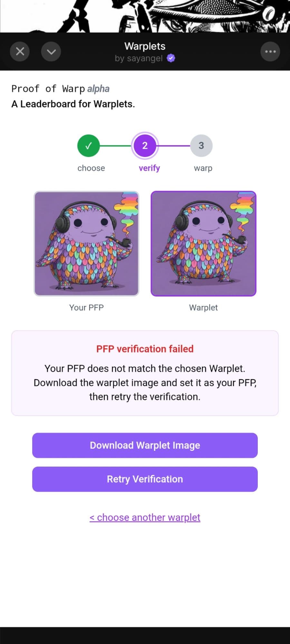Click Download Warplet Image button
The height and width of the screenshot is (644, 290).
click(x=145, y=445)
